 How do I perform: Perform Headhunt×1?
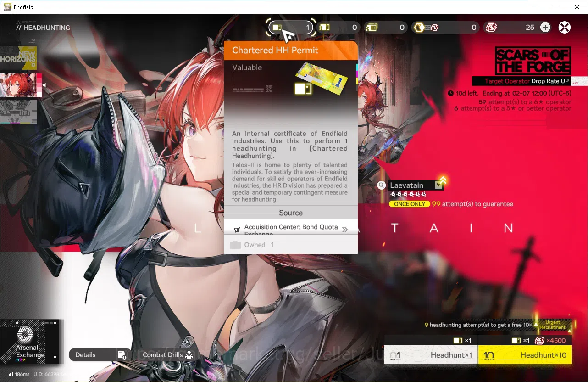[431, 355]
